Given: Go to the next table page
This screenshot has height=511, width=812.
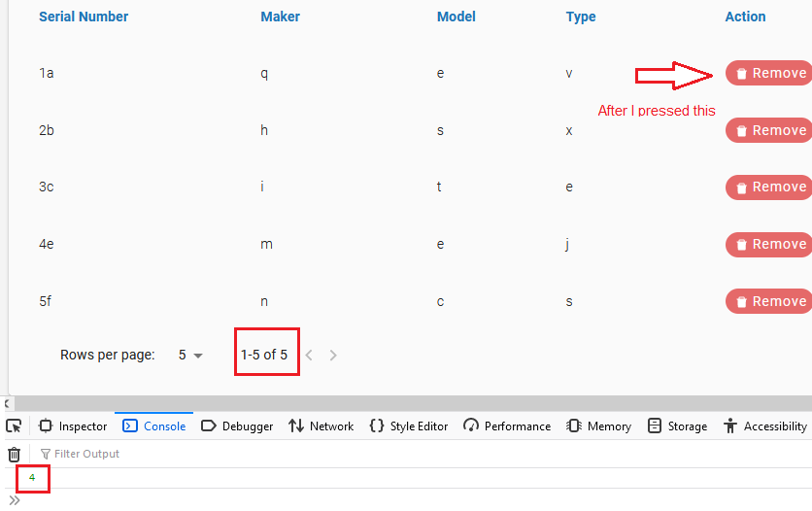Looking at the screenshot, I should (333, 356).
